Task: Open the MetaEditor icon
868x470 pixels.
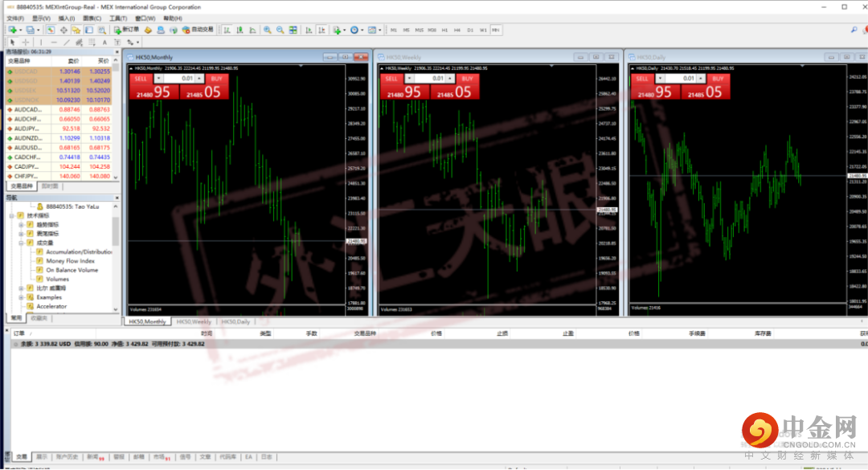Action: tap(148, 30)
